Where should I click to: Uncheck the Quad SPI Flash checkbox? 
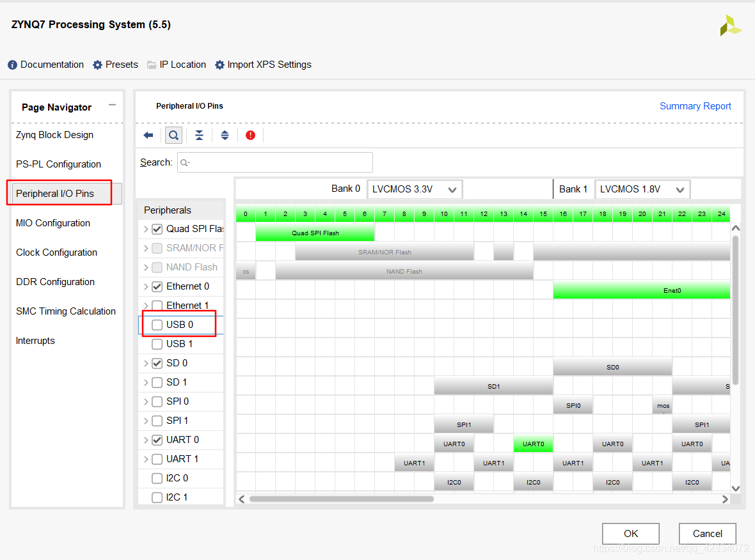pyautogui.click(x=157, y=229)
